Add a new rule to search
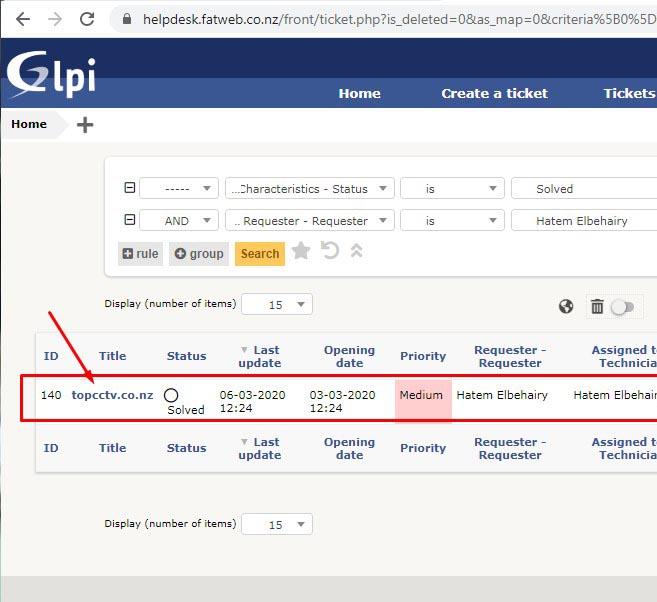Screen dimensions: 657x602 coord(141,253)
